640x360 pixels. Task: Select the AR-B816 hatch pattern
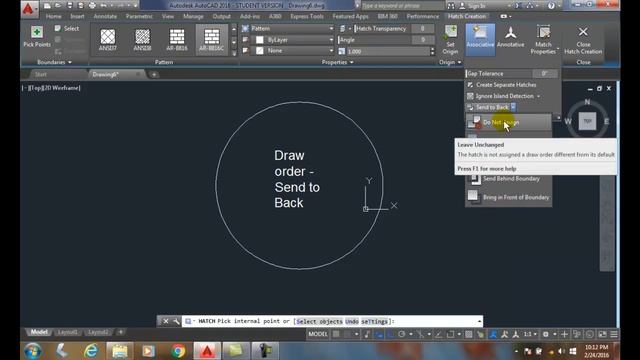(177, 40)
